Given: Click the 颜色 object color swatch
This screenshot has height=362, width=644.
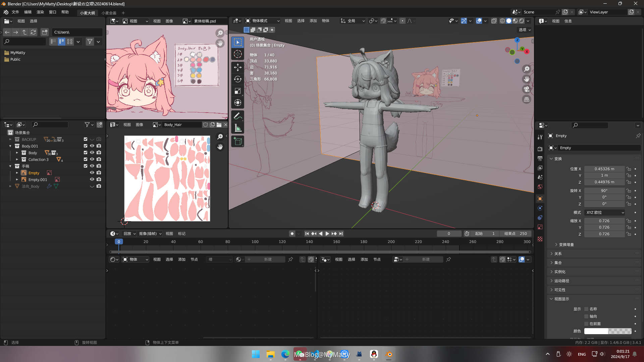Looking at the screenshot, I should point(608,331).
